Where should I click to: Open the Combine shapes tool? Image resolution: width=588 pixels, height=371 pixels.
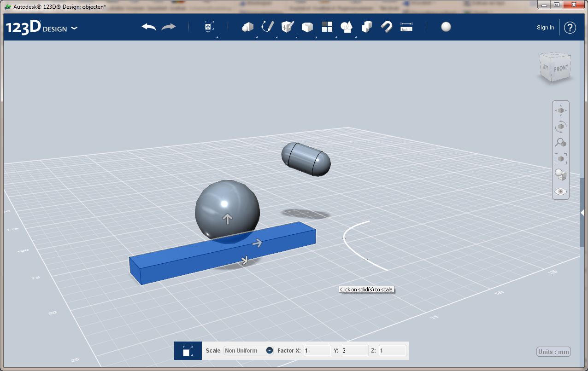(x=367, y=27)
